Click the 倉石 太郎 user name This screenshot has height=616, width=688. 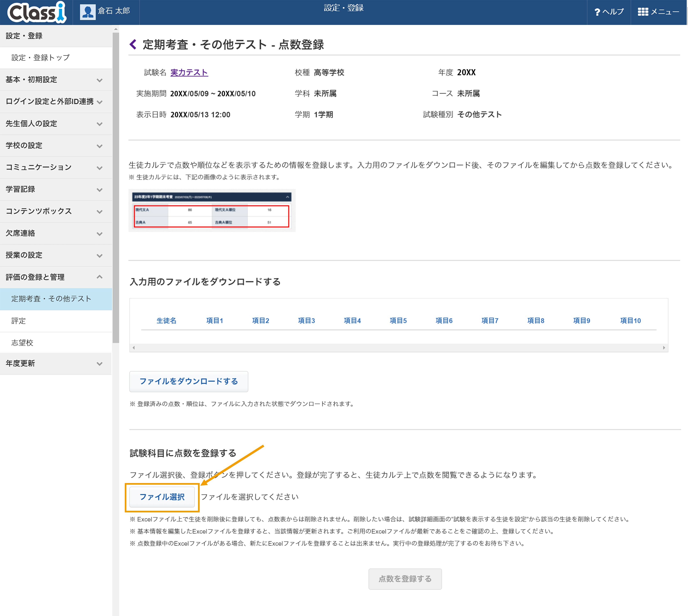coord(114,11)
